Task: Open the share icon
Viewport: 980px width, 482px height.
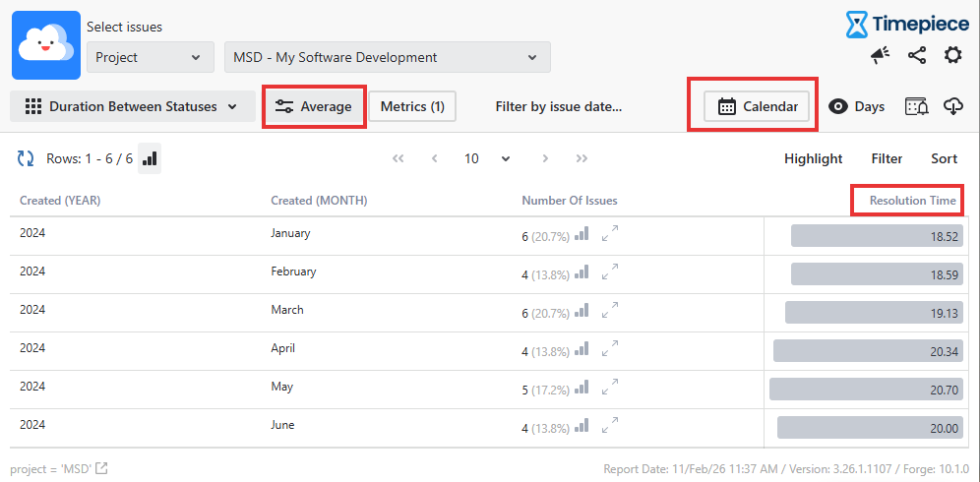Action: [917, 56]
